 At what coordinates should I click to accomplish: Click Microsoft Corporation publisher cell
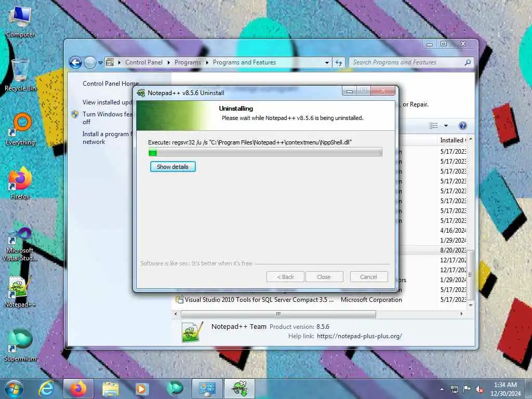[371, 300]
